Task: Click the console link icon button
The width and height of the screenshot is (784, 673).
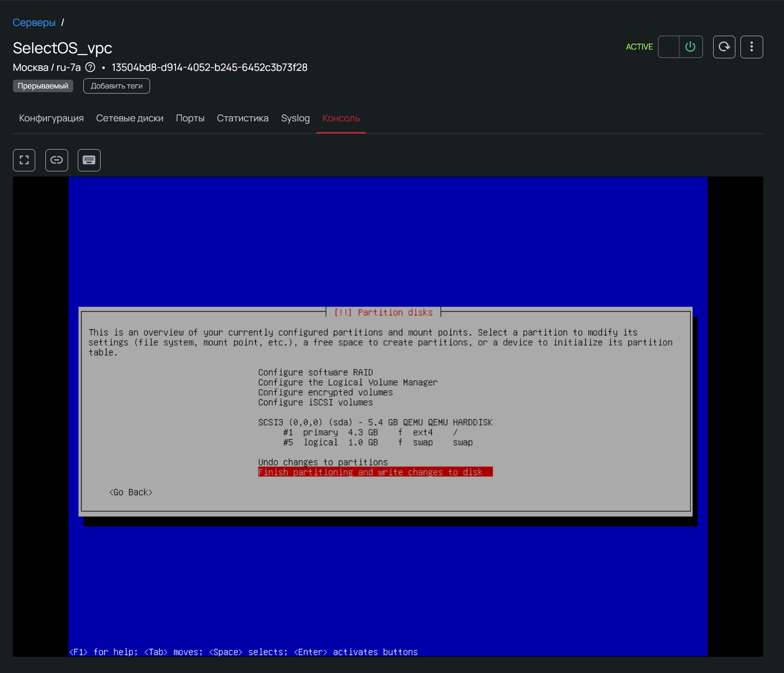Action: click(x=56, y=160)
